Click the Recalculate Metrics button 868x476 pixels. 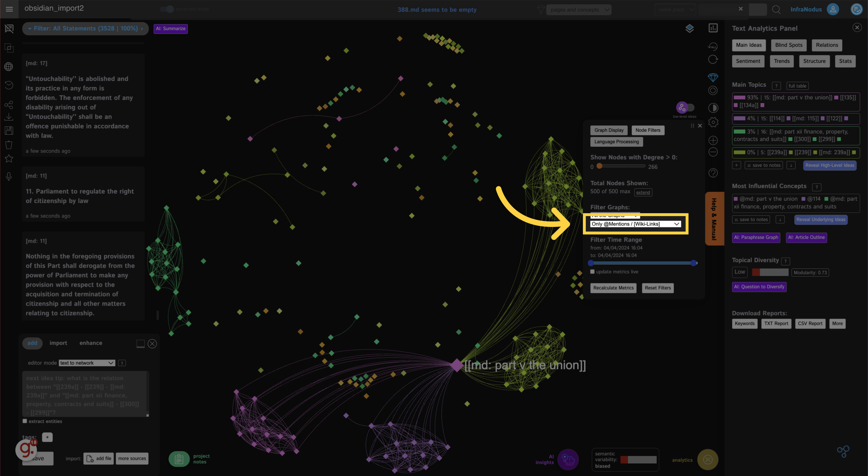tap(613, 288)
